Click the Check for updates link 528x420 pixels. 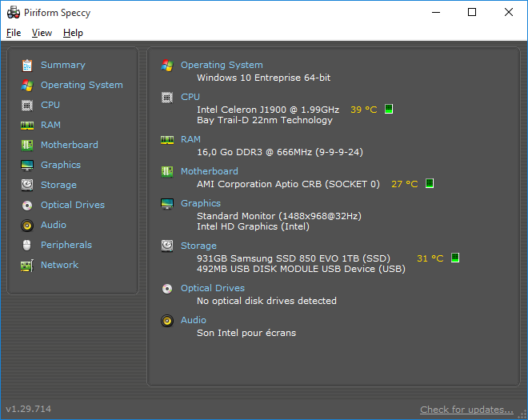[466, 410]
